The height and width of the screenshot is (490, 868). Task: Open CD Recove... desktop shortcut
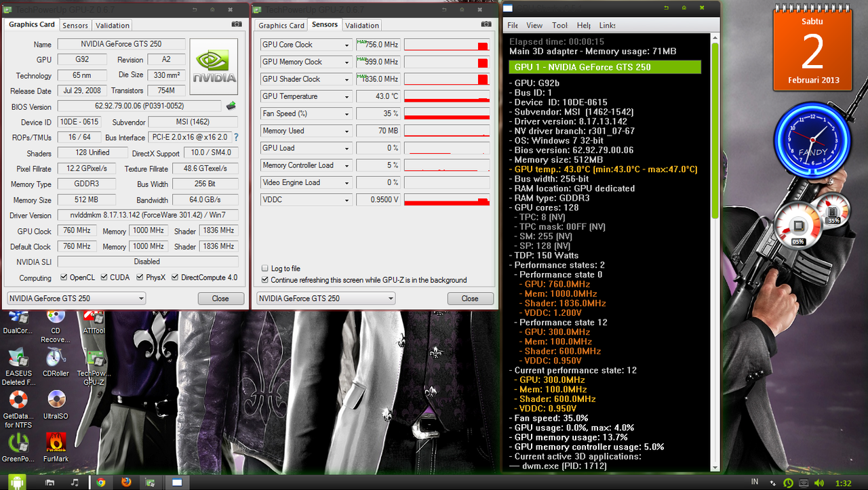(56, 325)
